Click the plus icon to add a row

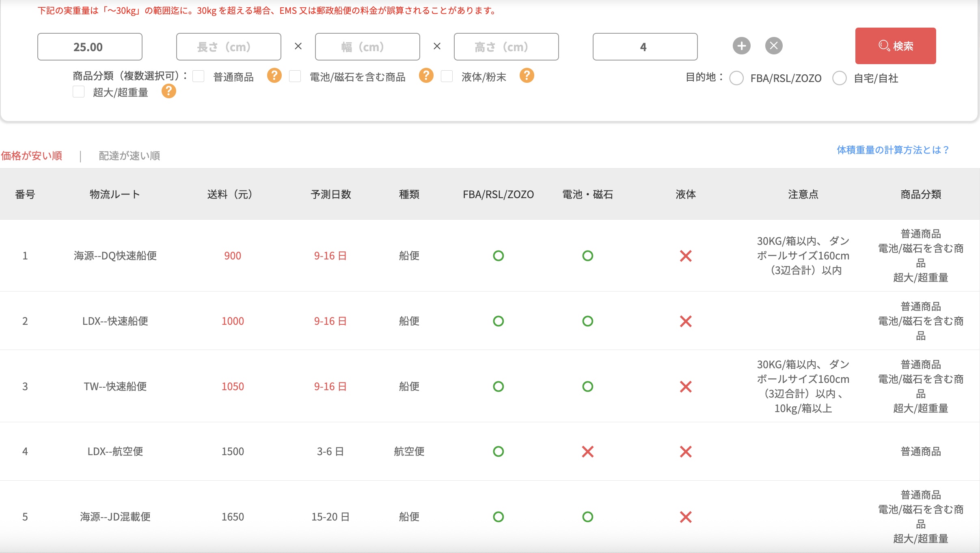click(x=741, y=45)
